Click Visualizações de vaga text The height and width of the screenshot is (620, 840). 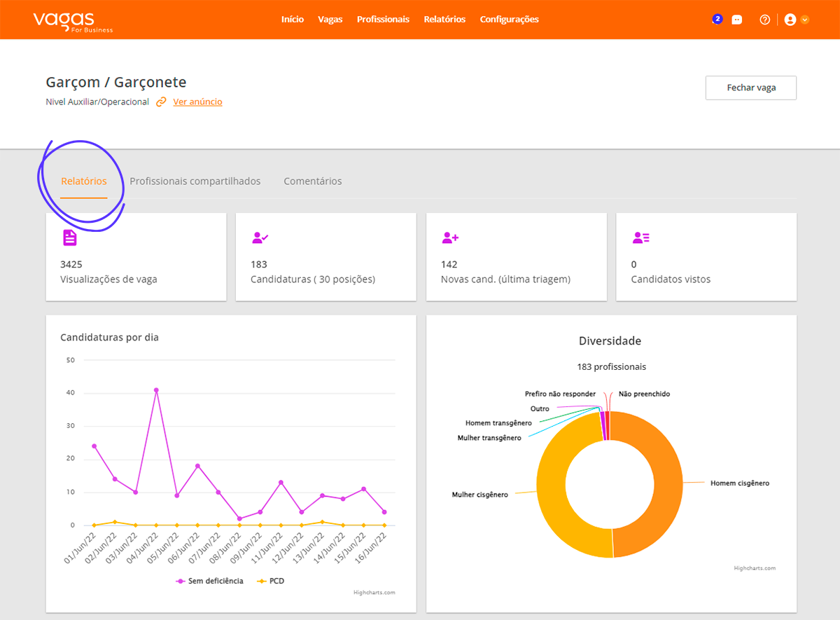[x=109, y=279]
